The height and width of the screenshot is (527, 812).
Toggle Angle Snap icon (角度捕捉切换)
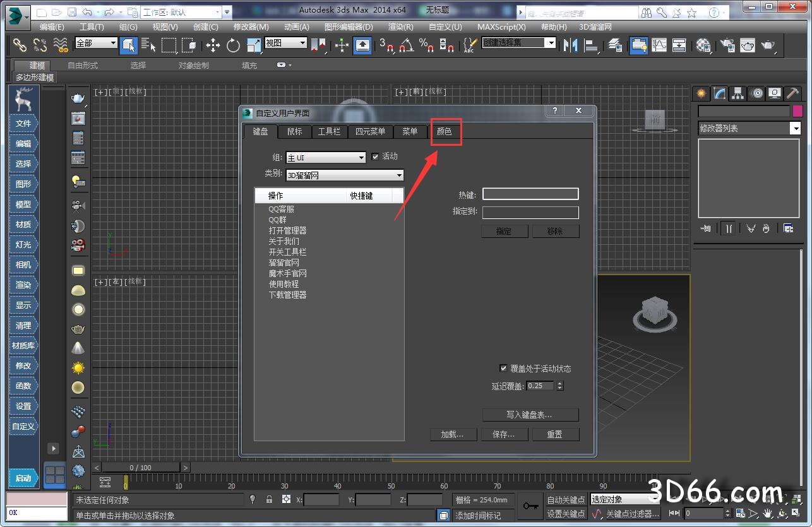click(407, 45)
